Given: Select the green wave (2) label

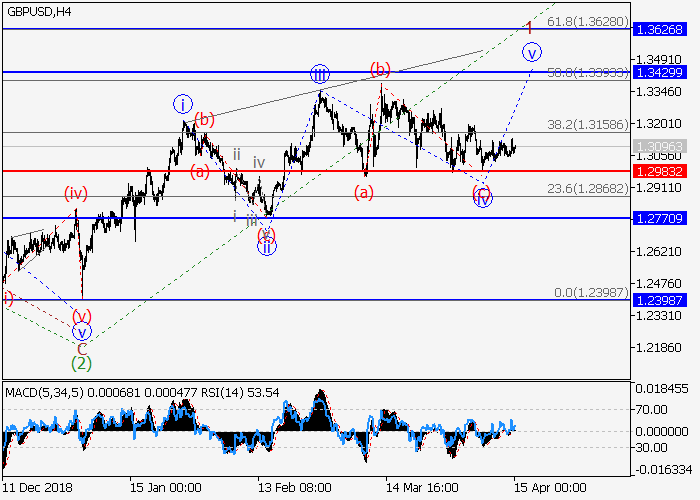Looking at the screenshot, I should 82,364.
